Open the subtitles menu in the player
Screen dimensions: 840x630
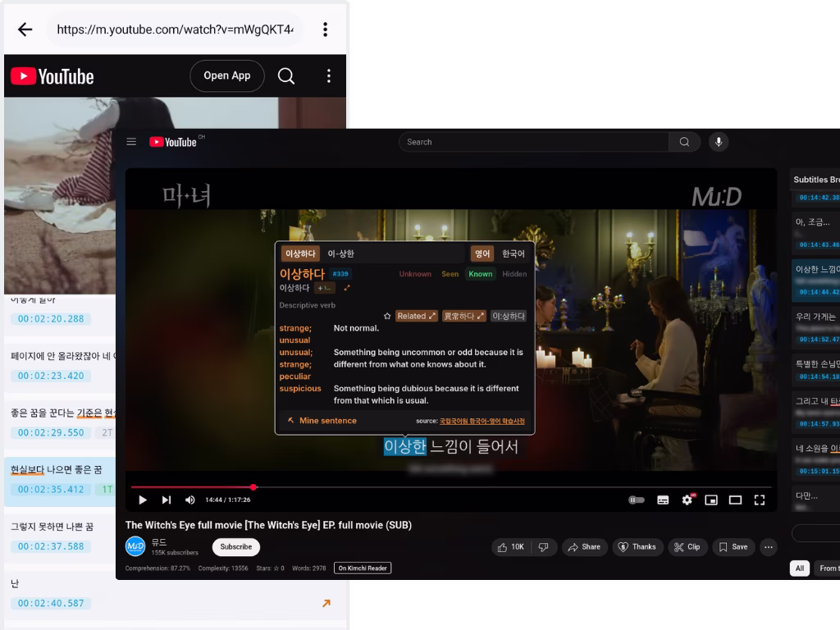(664, 500)
